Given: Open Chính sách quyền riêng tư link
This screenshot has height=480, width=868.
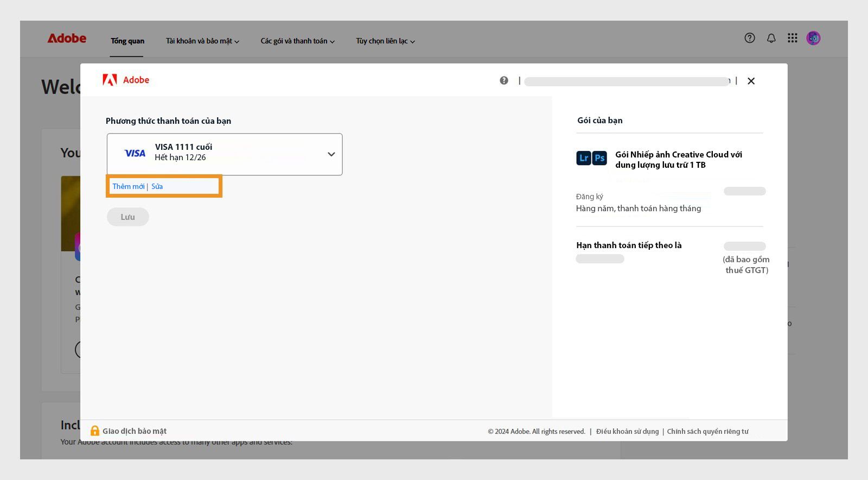Looking at the screenshot, I should pyautogui.click(x=707, y=432).
